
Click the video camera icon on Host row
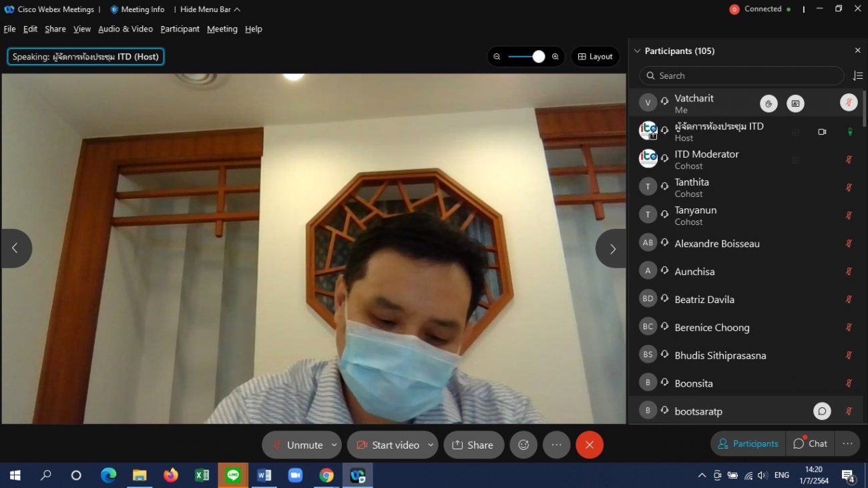822,132
